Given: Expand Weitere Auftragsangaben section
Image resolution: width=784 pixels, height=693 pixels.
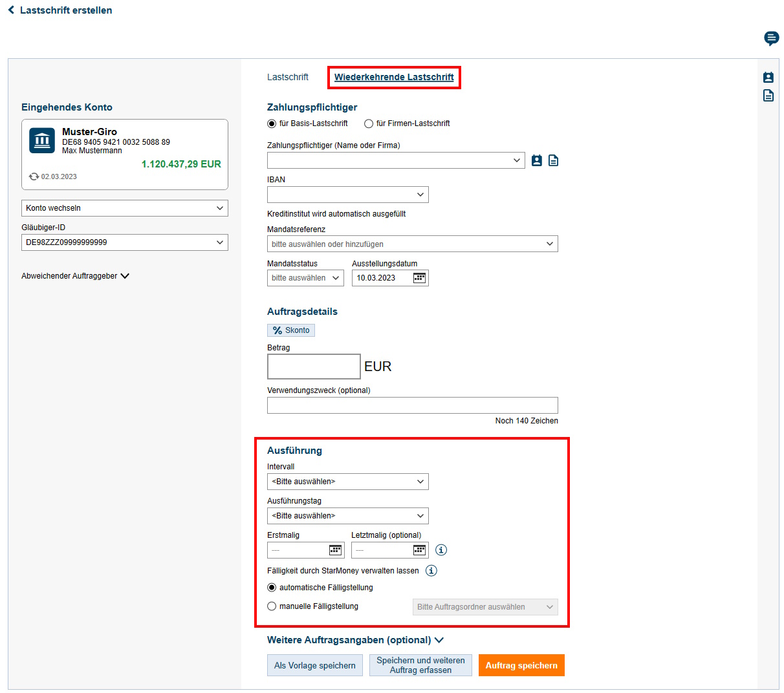Looking at the screenshot, I should tap(353, 639).
